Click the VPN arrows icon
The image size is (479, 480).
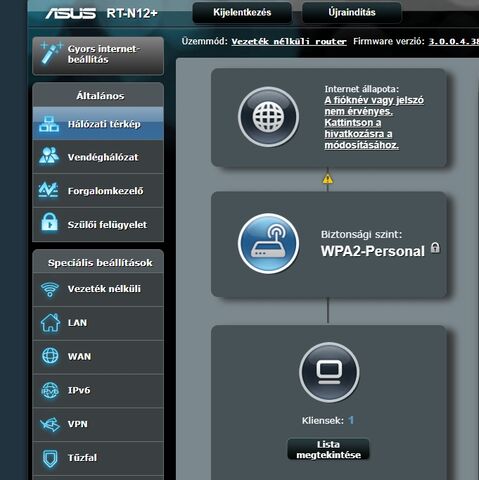click(50, 424)
